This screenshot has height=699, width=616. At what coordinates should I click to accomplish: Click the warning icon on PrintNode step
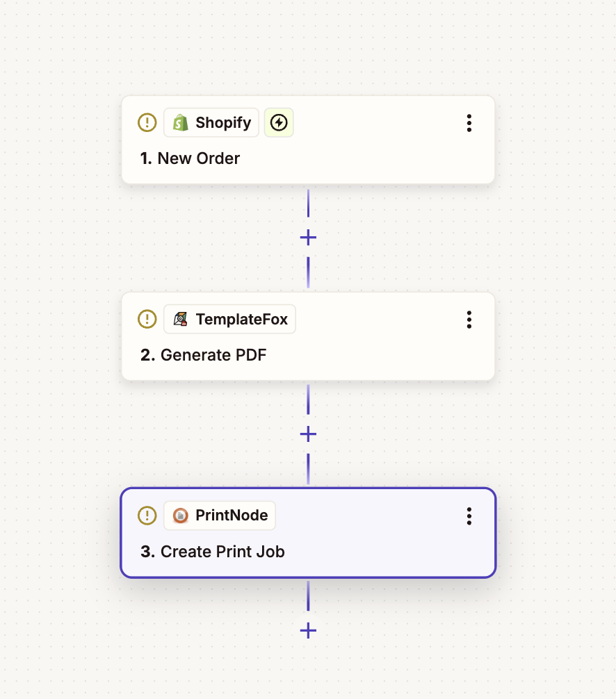[147, 516]
